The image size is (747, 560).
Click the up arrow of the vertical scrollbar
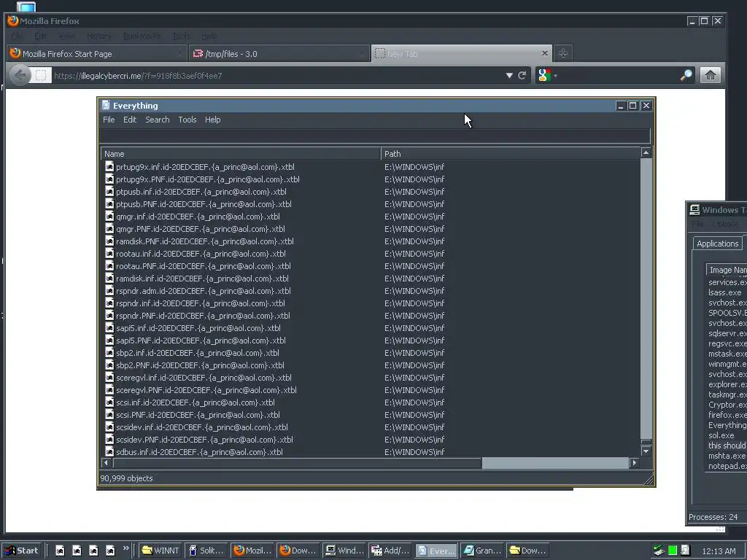(646, 153)
